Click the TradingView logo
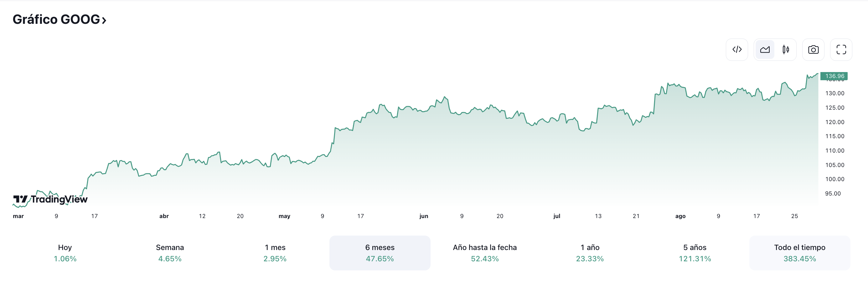Viewport: 868px width, 292px height. click(50, 199)
